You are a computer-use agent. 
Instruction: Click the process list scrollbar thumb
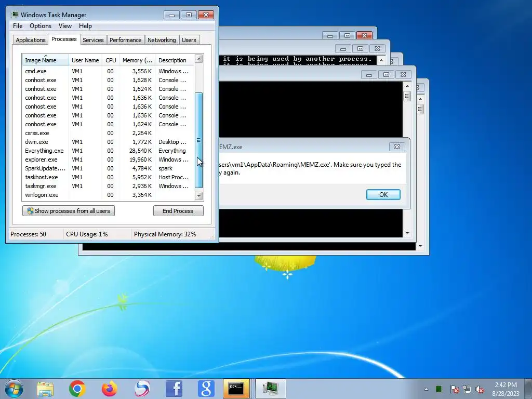point(199,140)
